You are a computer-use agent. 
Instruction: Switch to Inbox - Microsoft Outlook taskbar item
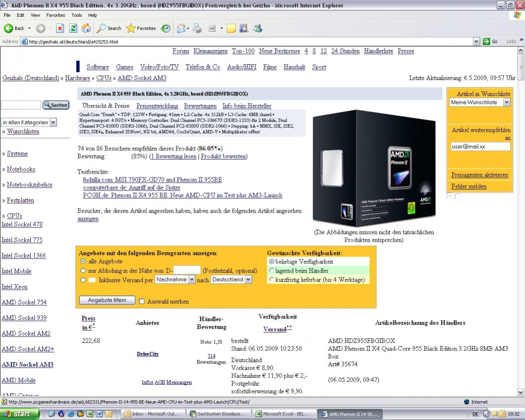152,414
